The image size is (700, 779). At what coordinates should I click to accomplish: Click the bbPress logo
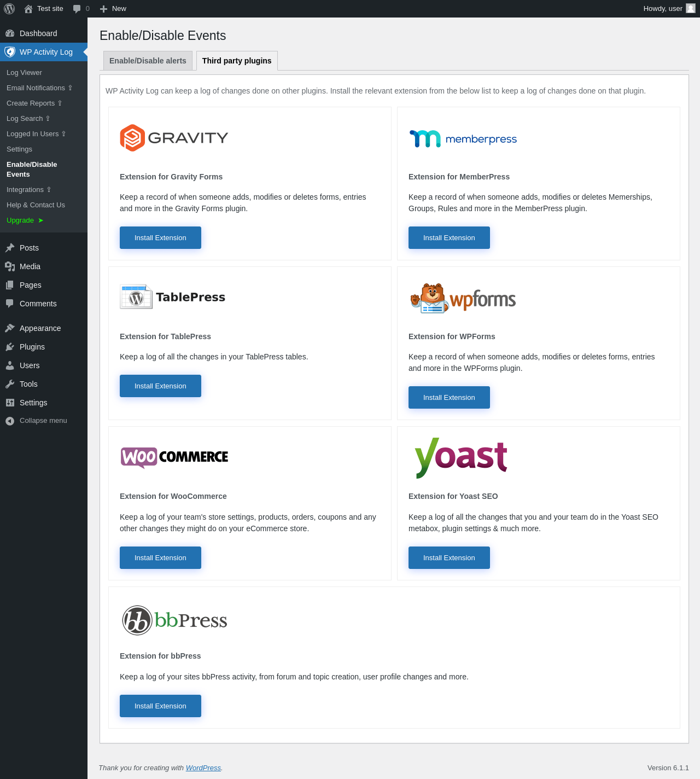(174, 620)
